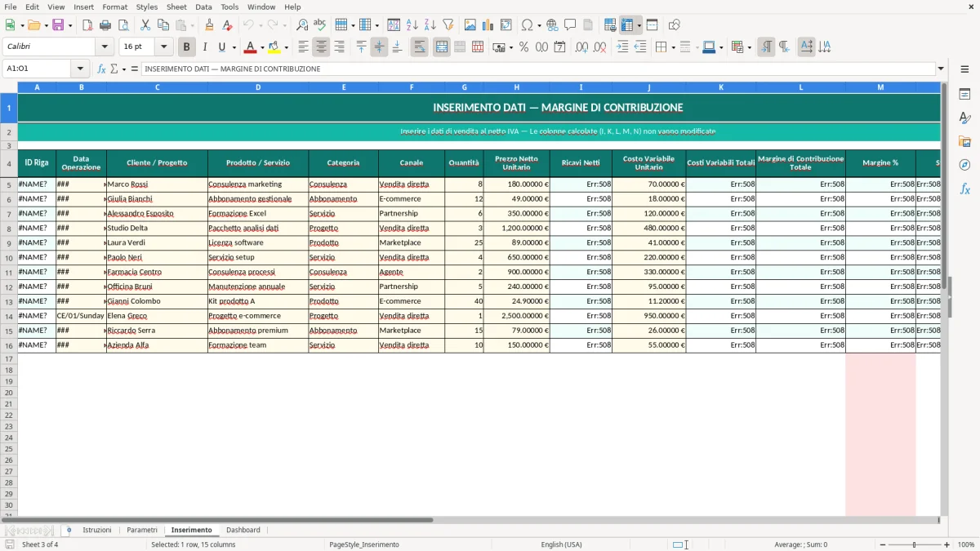
Task: Open the Data menu
Action: [203, 7]
